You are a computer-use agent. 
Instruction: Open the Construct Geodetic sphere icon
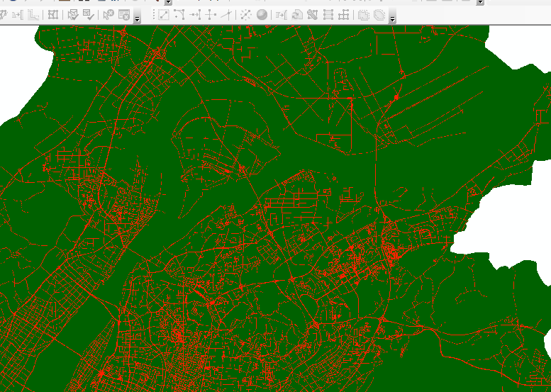tap(262, 14)
